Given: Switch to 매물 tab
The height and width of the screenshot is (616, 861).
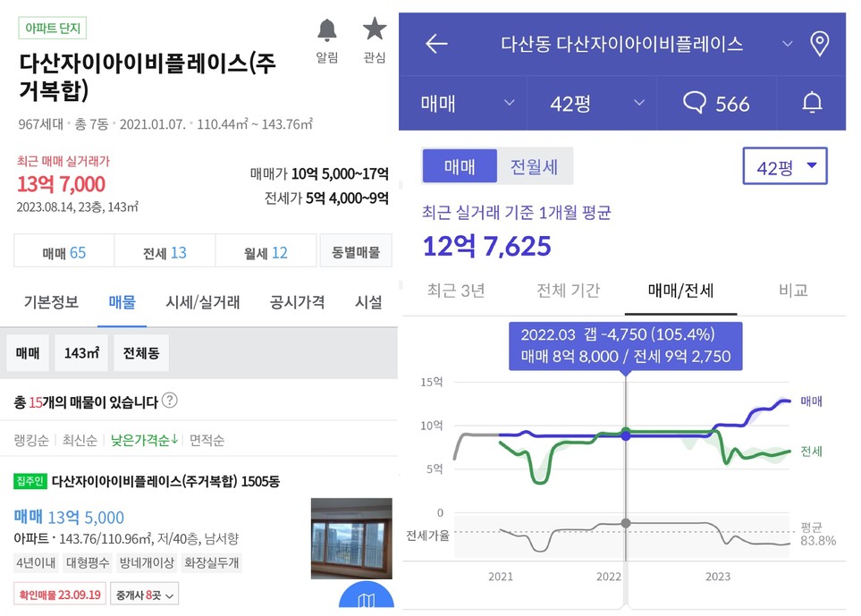Looking at the screenshot, I should (x=122, y=302).
